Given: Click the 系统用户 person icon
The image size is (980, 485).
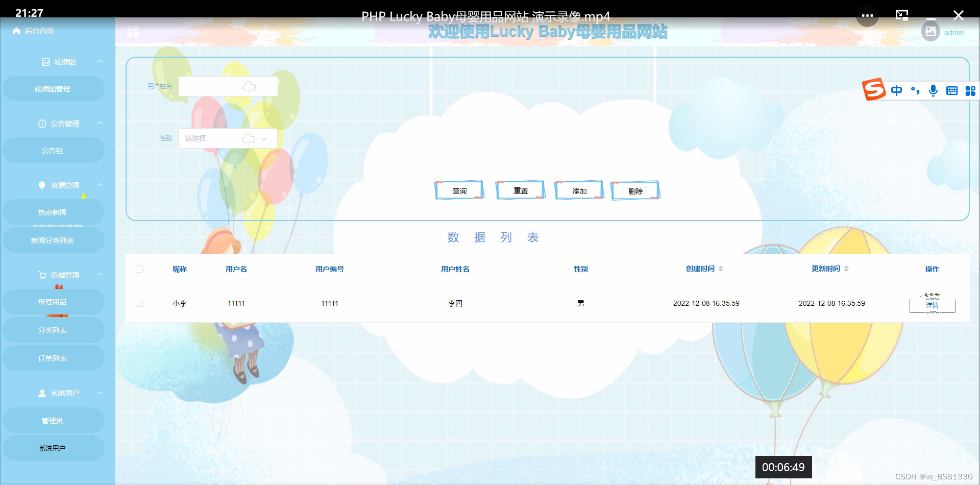Looking at the screenshot, I should (42, 393).
